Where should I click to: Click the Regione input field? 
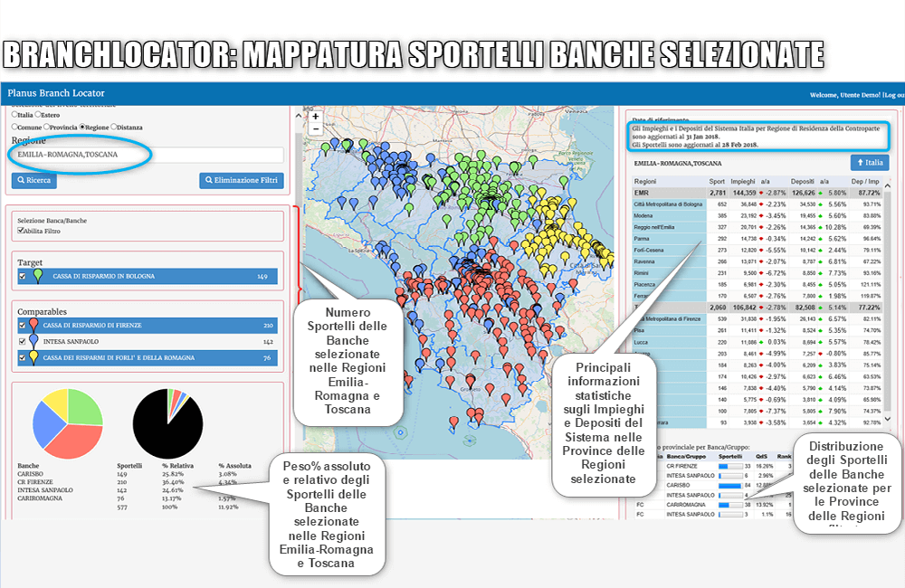click(x=148, y=155)
